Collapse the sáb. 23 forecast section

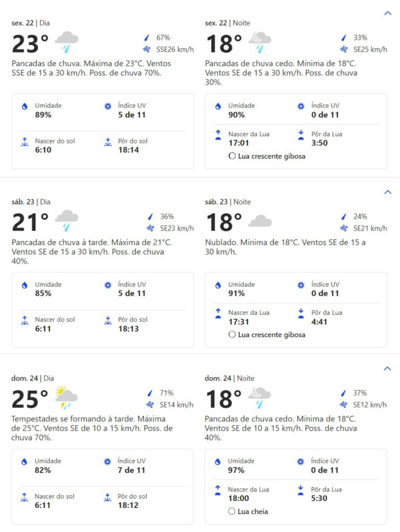click(x=387, y=192)
